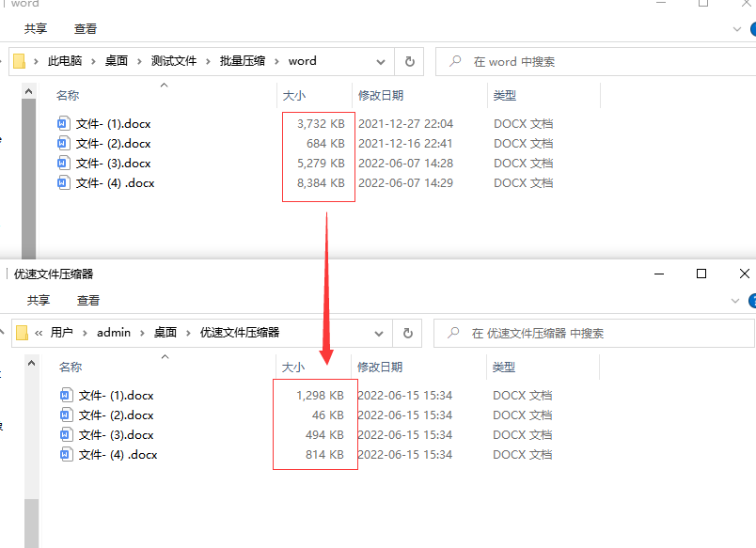
Task: Sort by 类型 column in word window
Action: pyautogui.click(x=505, y=96)
